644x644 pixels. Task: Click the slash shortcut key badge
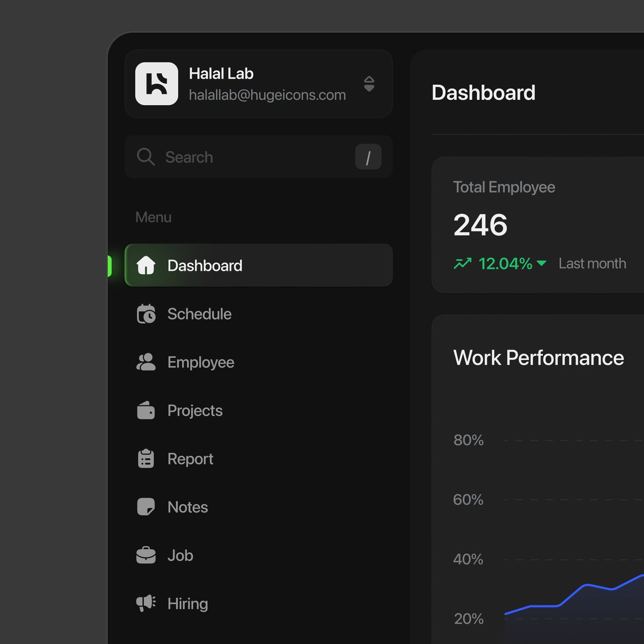click(368, 157)
